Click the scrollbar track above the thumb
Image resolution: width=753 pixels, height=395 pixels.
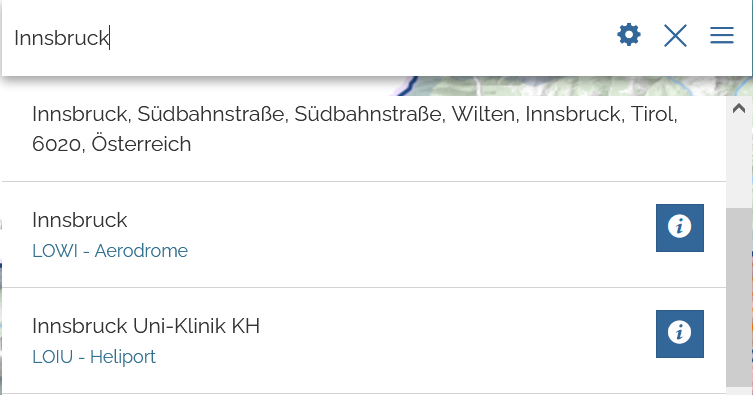739,163
